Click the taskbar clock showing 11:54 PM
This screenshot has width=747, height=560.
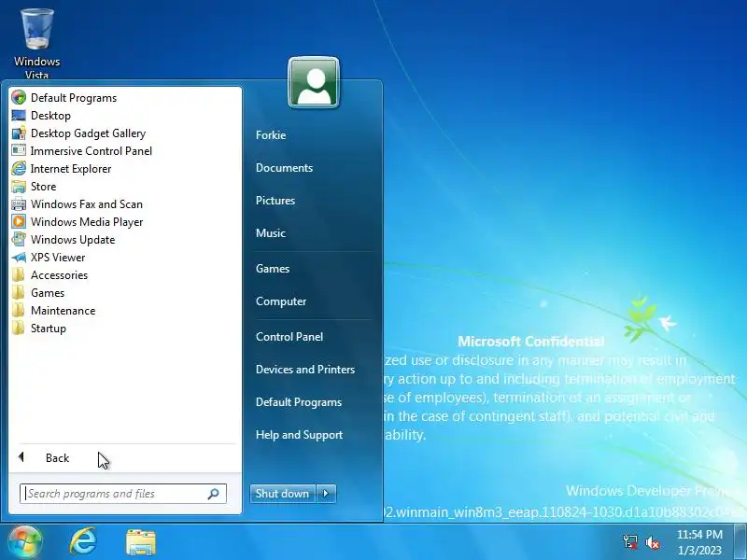(699, 542)
